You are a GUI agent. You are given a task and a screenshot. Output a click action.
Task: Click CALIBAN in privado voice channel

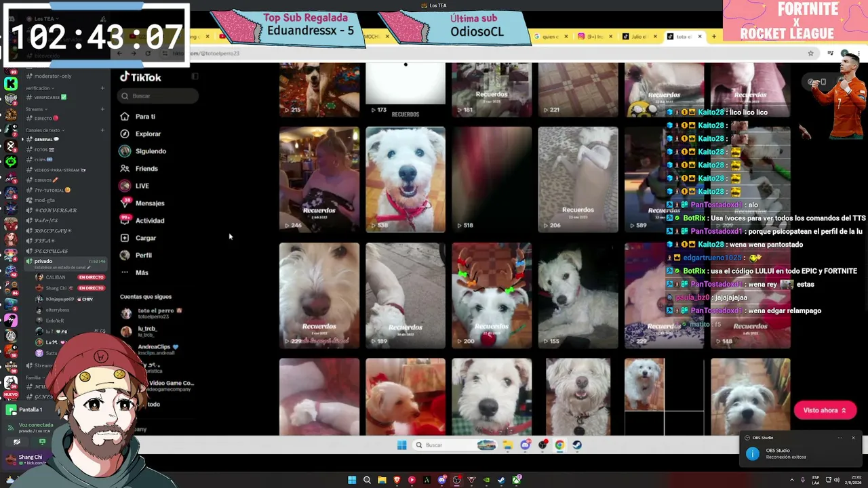pos(71,277)
